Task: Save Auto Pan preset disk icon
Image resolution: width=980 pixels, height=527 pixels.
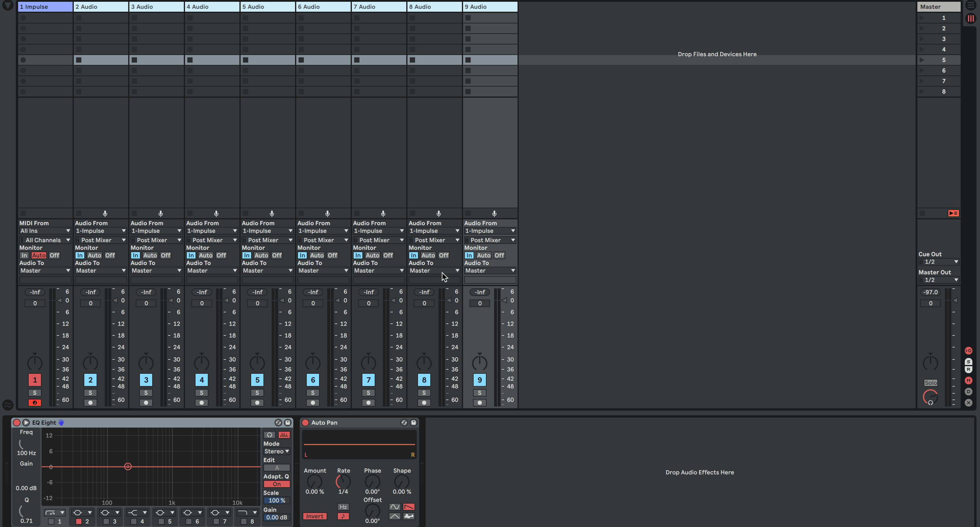Action: (414, 422)
